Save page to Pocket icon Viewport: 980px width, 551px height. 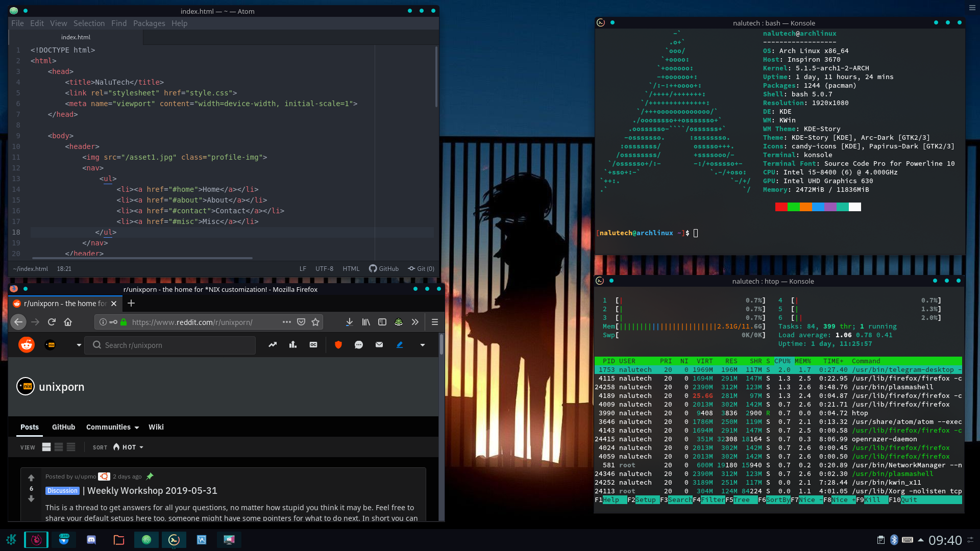[301, 322]
